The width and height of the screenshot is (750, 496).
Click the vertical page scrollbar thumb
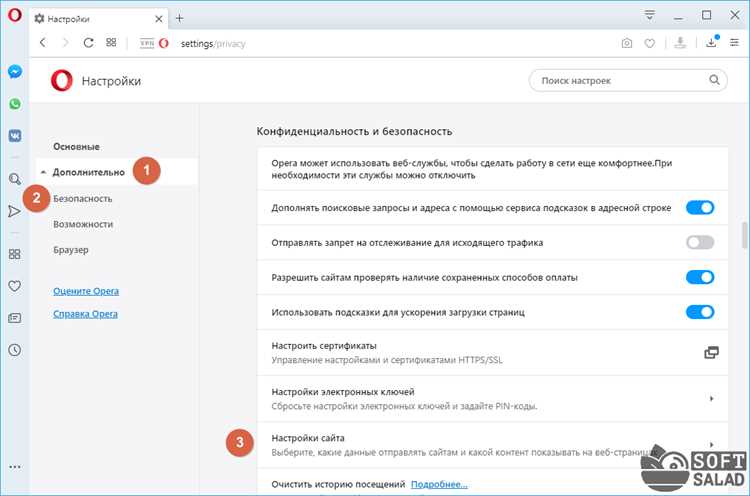[x=745, y=235]
